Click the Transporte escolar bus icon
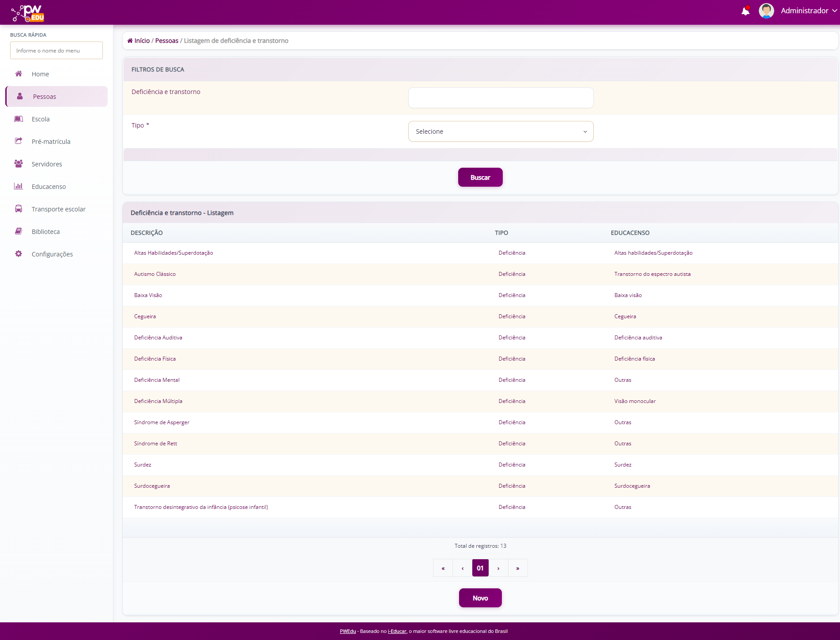Viewport: 840px width, 640px height. (x=19, y=209)
